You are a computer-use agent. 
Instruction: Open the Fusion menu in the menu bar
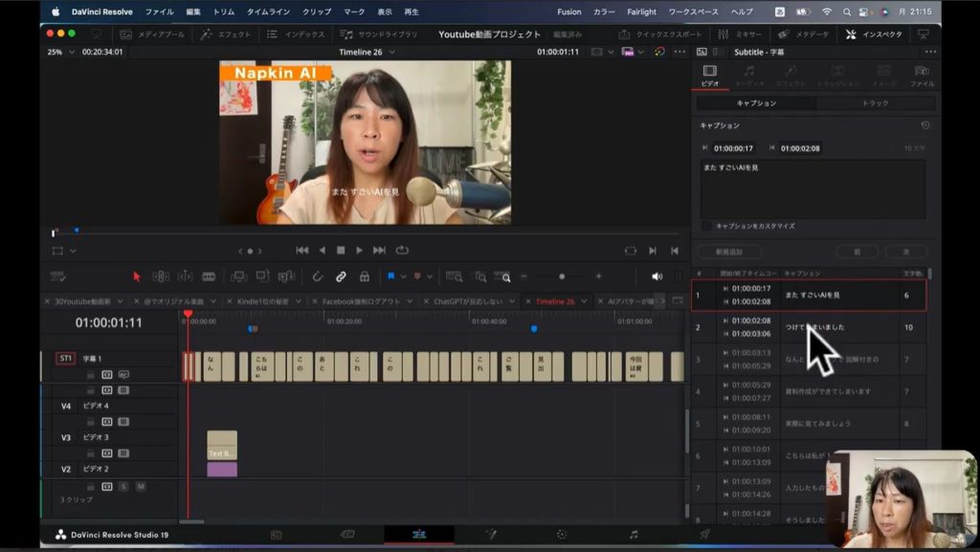[x=568, y=11]
